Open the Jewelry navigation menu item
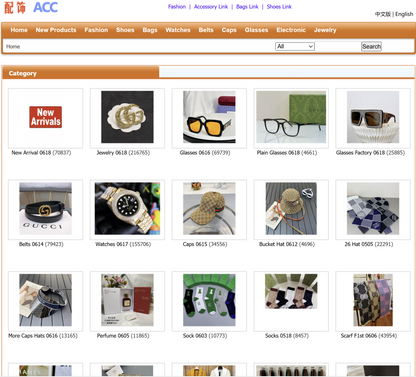 (x=325, y=30)
